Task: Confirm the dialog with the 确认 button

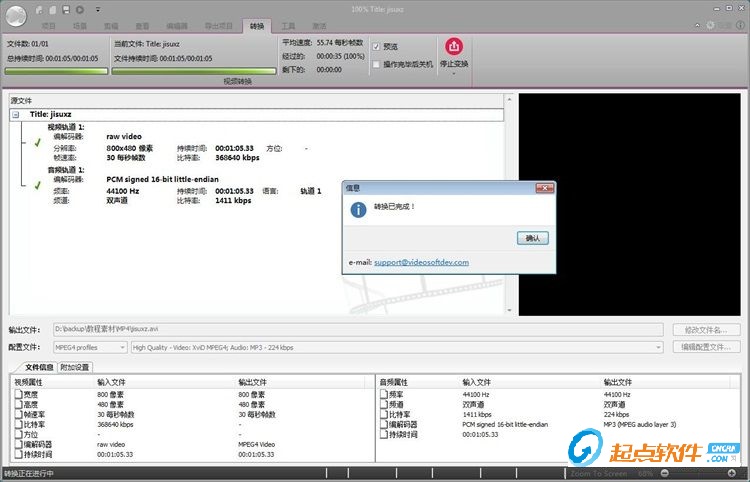Action: click(x=532, y=238)
